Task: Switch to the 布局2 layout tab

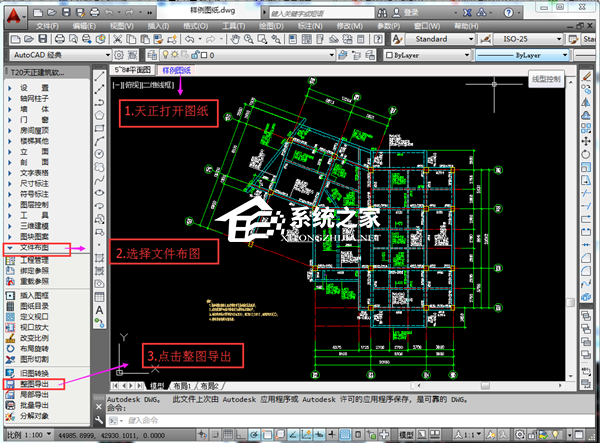Action: tap(209, 386)
